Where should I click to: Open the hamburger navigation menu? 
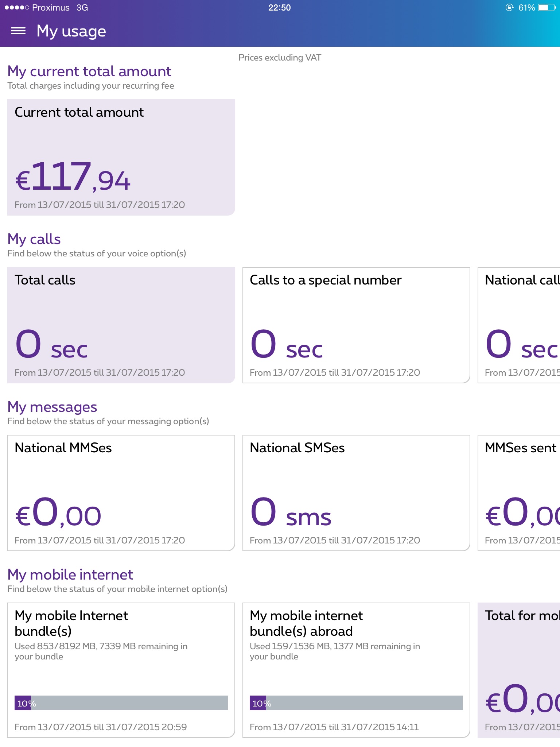pyautogui.click(x=18, y=31)
